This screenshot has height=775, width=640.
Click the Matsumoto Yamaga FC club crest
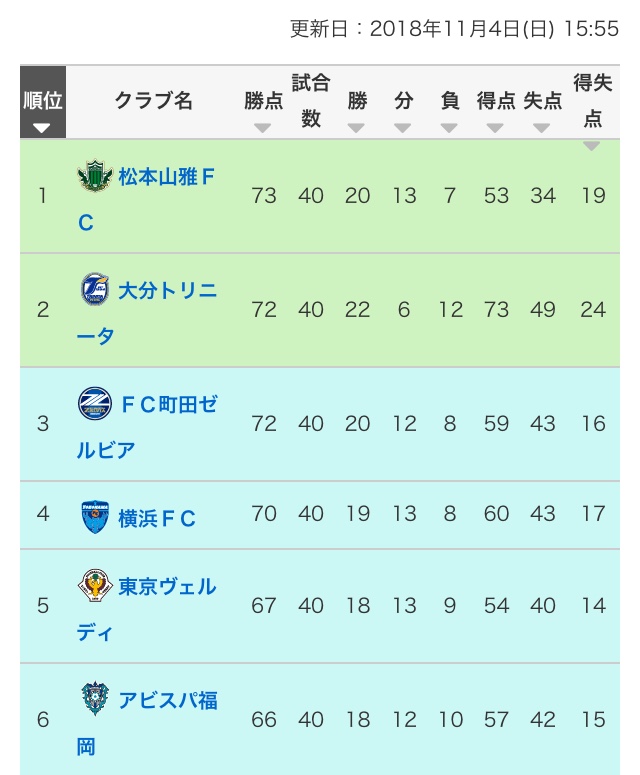(x=95, y=177)
